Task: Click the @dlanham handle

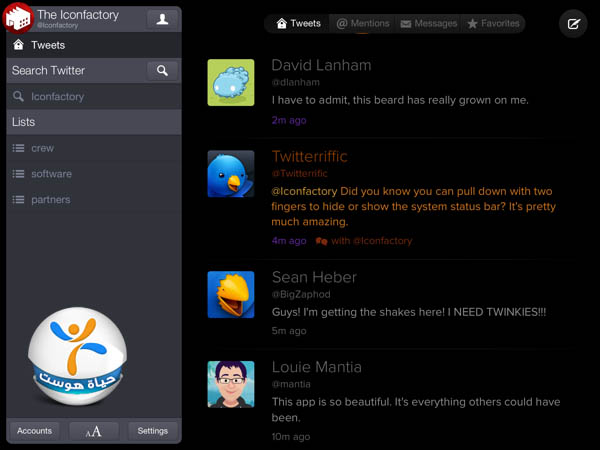Action: [295, 82]
